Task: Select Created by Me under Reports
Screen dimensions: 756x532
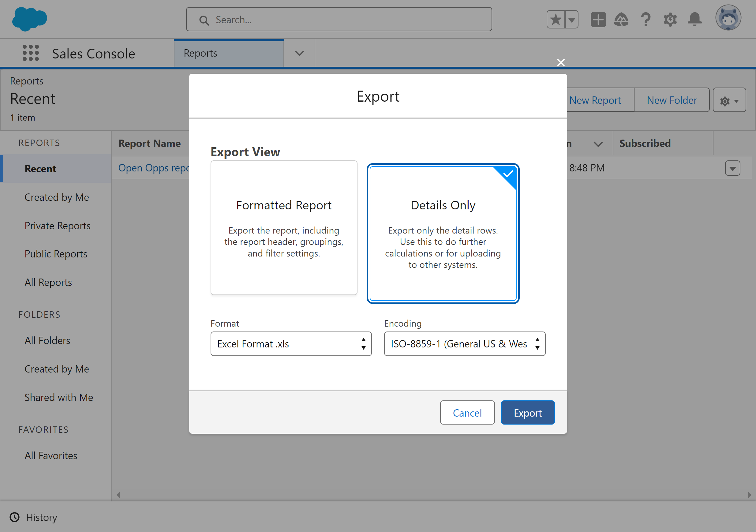Action: [57, 197]
